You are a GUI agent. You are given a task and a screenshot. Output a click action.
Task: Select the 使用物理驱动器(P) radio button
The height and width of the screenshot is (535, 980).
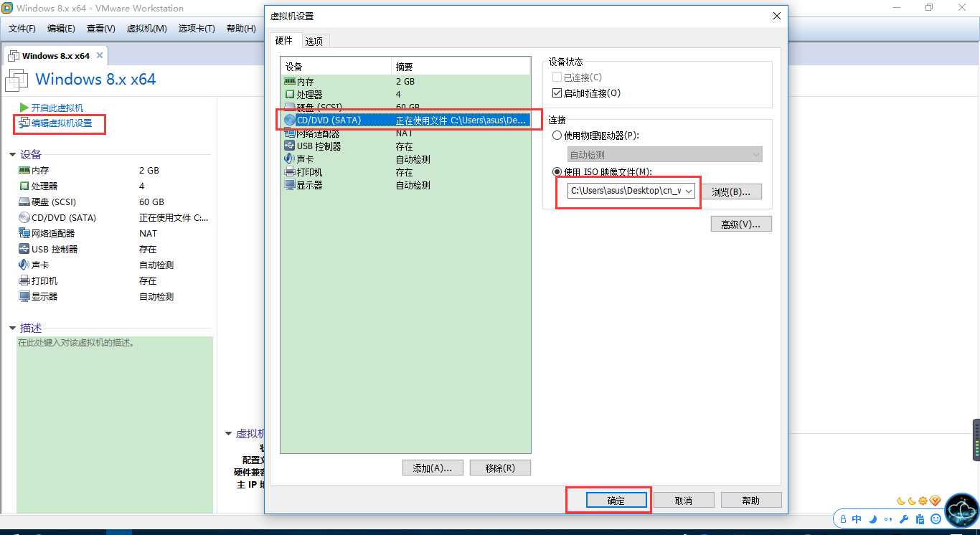click(557, 136)
